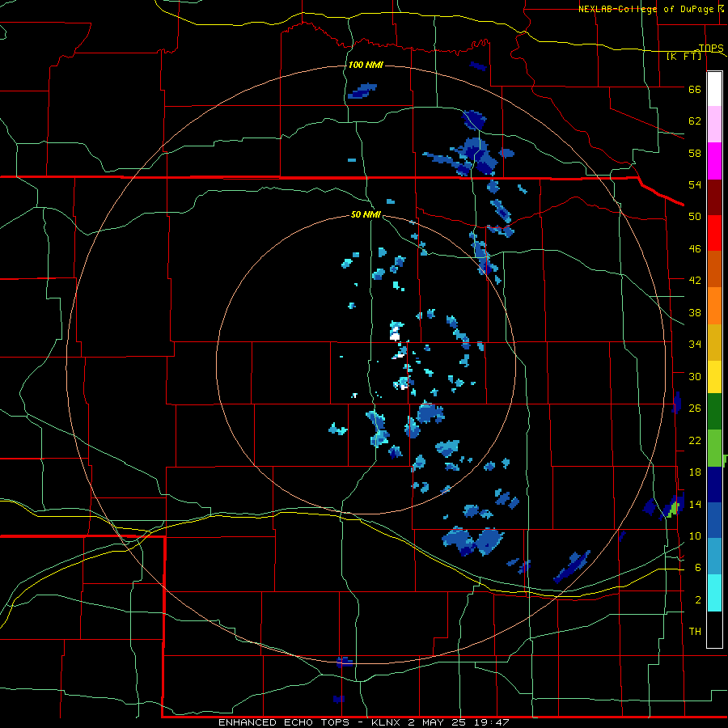Click the light green radar echo near right edge
Screen dimensions: 728x728
click(x=673, y=510)
